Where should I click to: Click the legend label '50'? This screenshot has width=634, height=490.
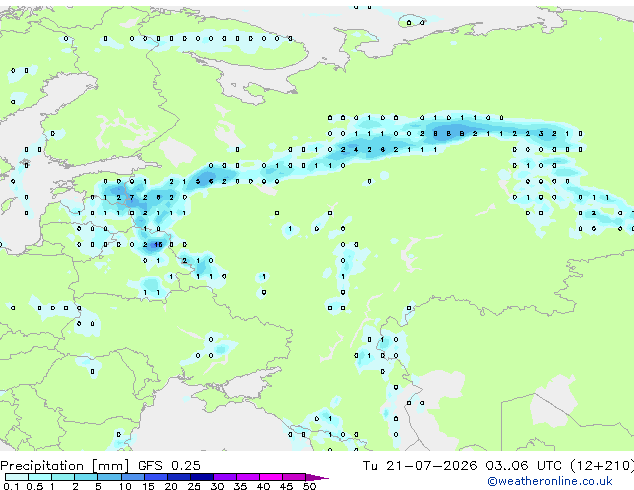click(309, 486)
